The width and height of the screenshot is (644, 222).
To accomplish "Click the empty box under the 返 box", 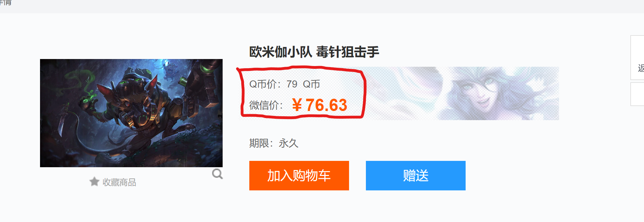I will pyautogui.click(x=638, y=94).
